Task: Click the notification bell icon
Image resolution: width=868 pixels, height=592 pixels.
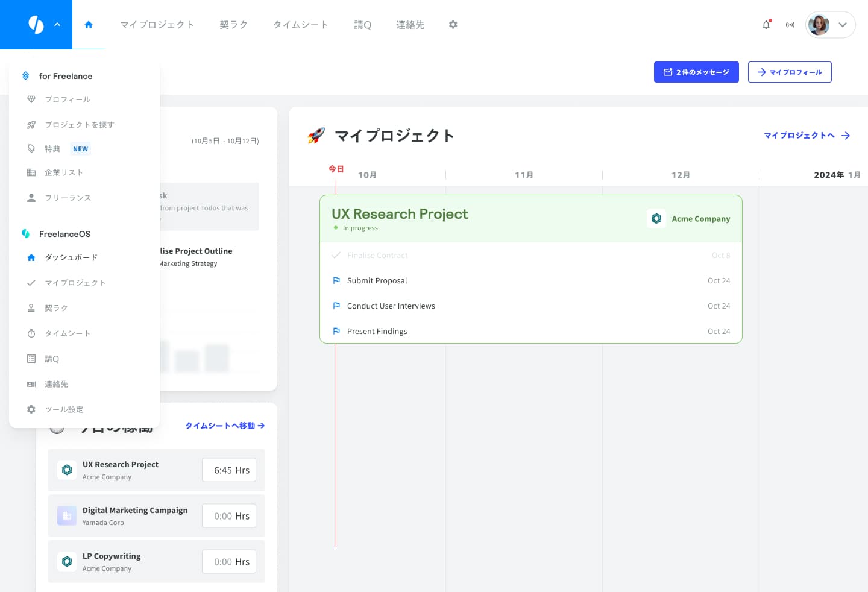Action: tap(766, 25)
